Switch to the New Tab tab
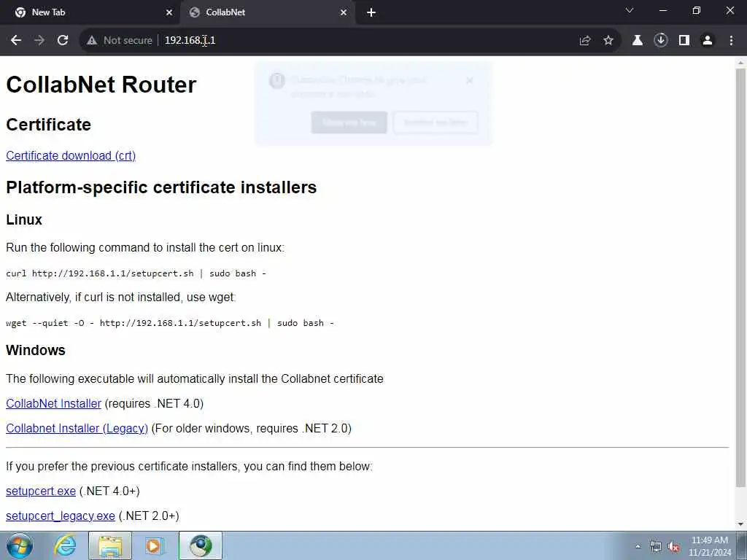The image size is (747, 560). coord(90,13)
